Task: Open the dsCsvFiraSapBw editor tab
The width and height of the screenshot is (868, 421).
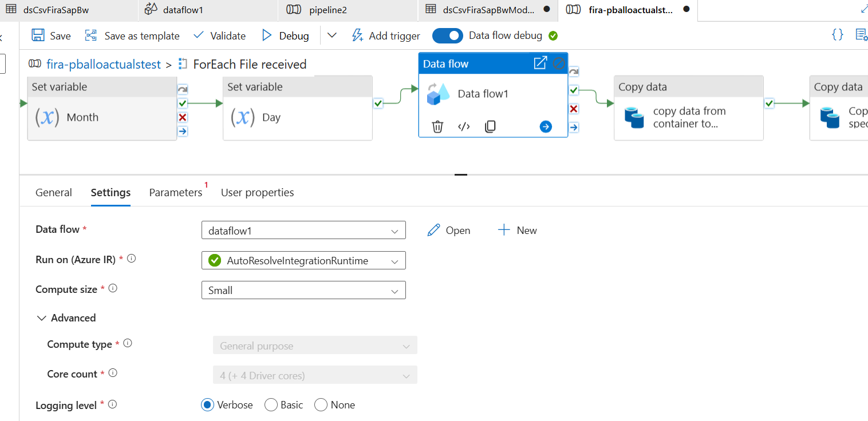Action: coord(69,10)
